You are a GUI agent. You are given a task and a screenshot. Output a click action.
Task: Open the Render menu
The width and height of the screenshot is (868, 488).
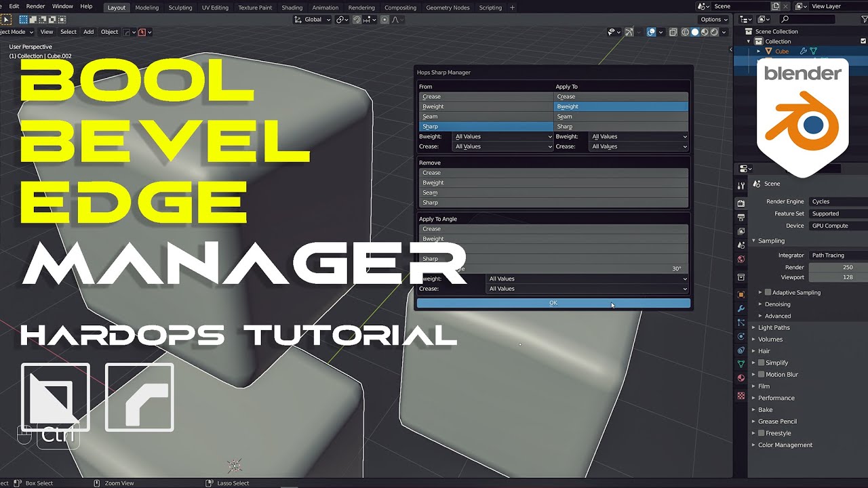click(x=35, y=6)
